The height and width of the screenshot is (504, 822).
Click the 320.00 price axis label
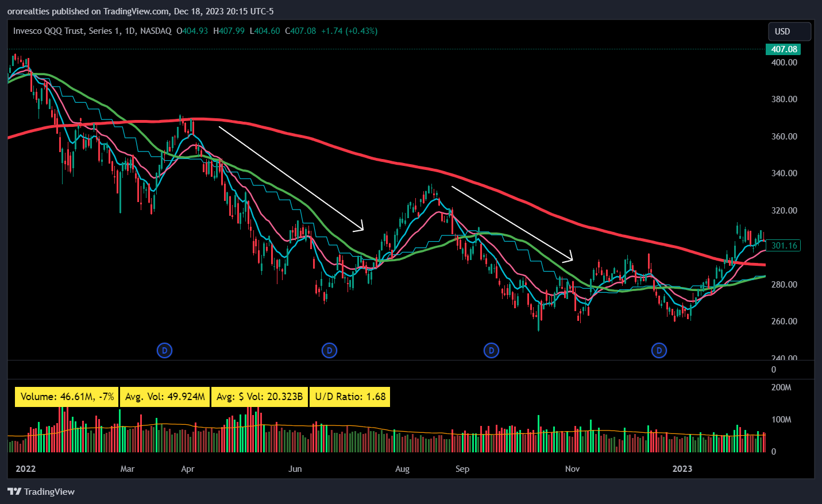784,211
